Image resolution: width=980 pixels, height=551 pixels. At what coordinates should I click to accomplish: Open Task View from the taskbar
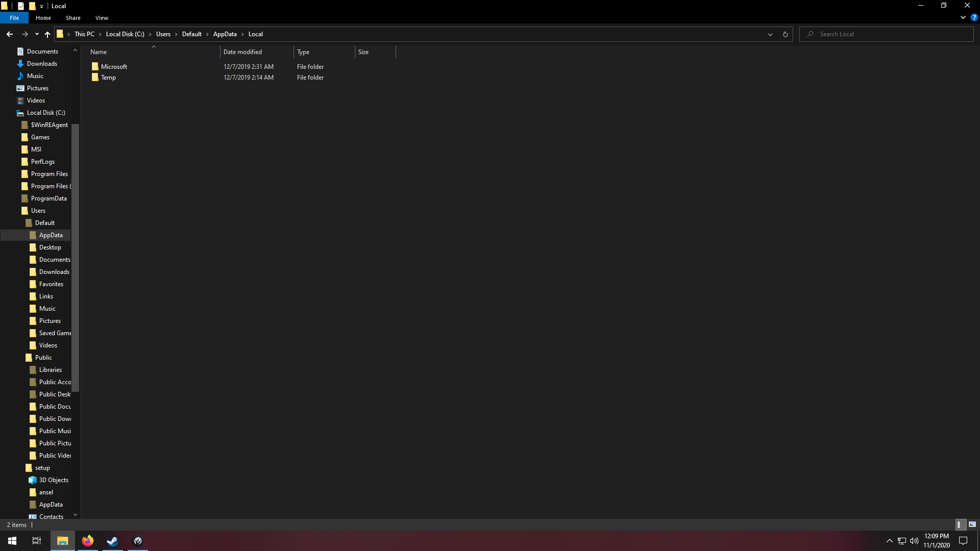[36, 541]
